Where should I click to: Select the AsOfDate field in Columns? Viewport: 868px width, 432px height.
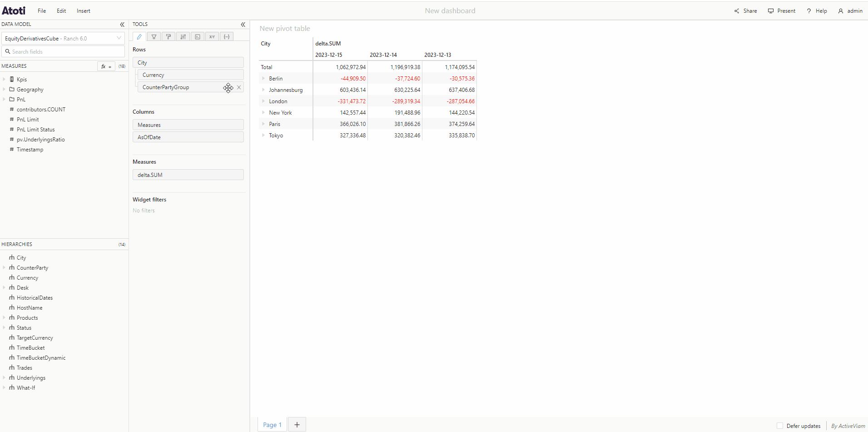pos(188,137)
